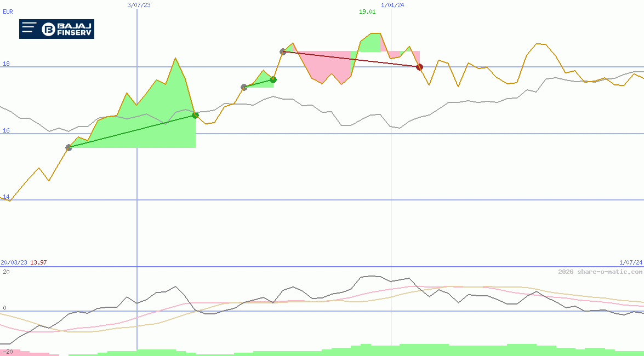Open options on the 19.01 peak label
644x356 pixels.
pos(367,11)
